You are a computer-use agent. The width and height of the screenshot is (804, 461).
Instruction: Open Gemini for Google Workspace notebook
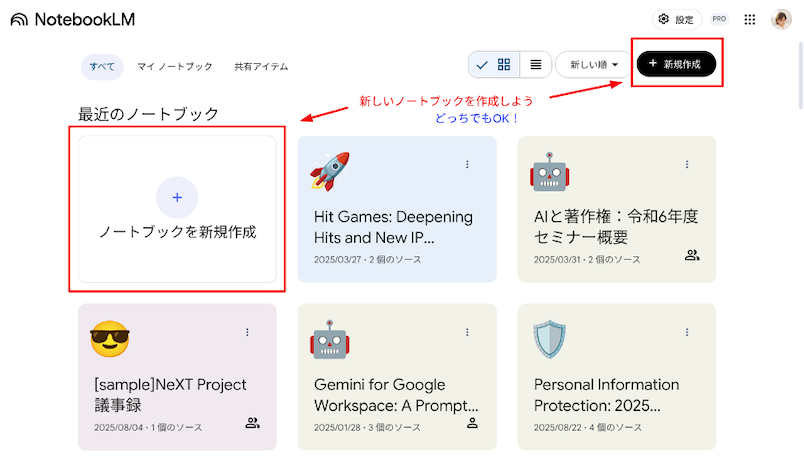[397, 377]
